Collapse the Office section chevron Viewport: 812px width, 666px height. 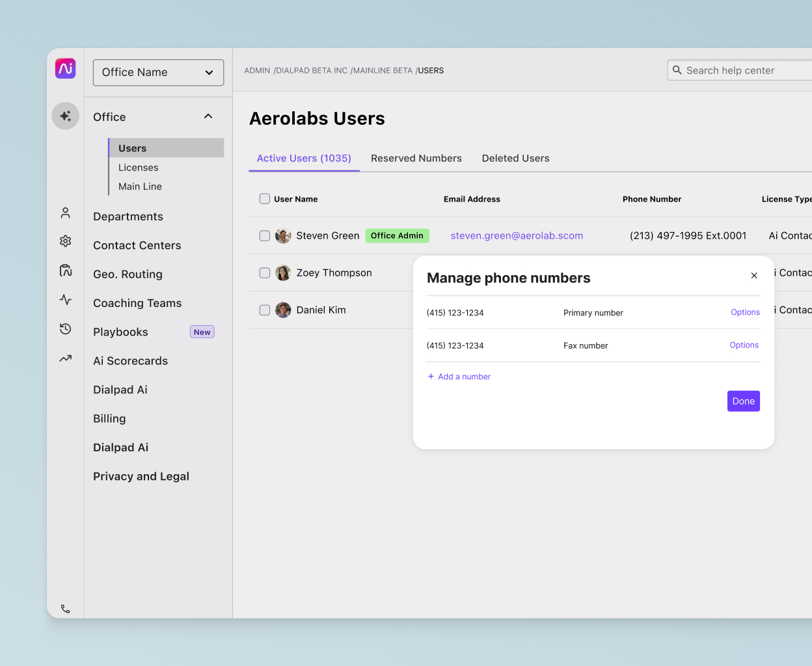[x=208, y=116]
